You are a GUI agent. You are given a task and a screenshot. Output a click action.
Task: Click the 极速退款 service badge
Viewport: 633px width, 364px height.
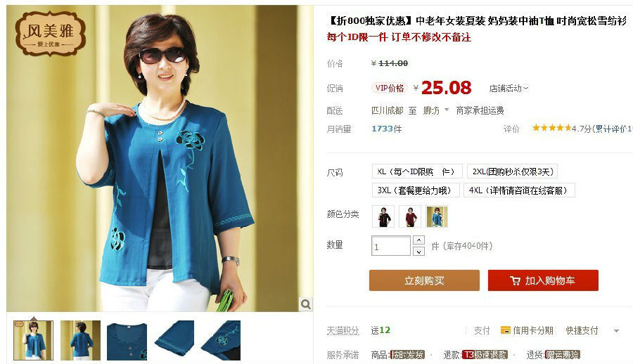485,355
